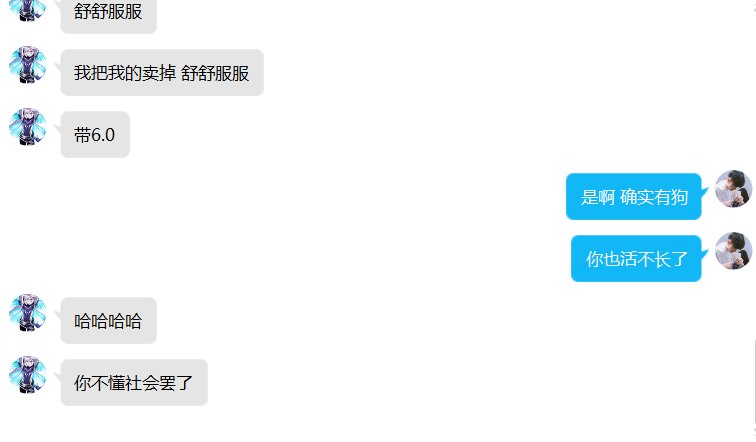Select the 带6.0 message bubble
756x442 pixels.
95,134
